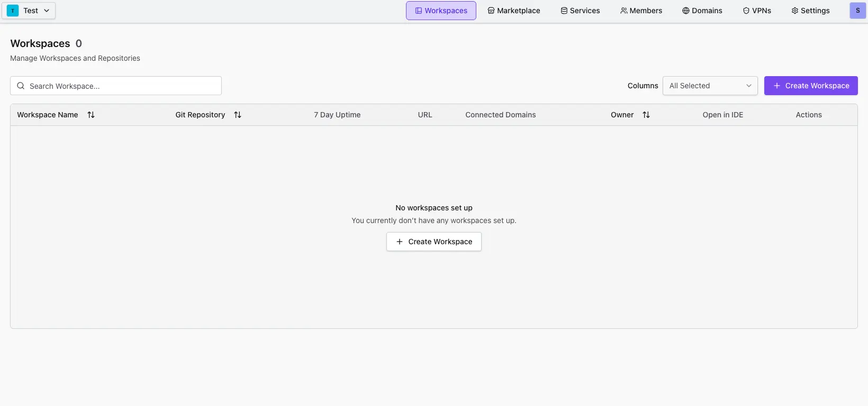The width and height of the screenshot is (868, 406).
Task: Open the Columns All Selected dropdown
Action: [x=710, y=86]
